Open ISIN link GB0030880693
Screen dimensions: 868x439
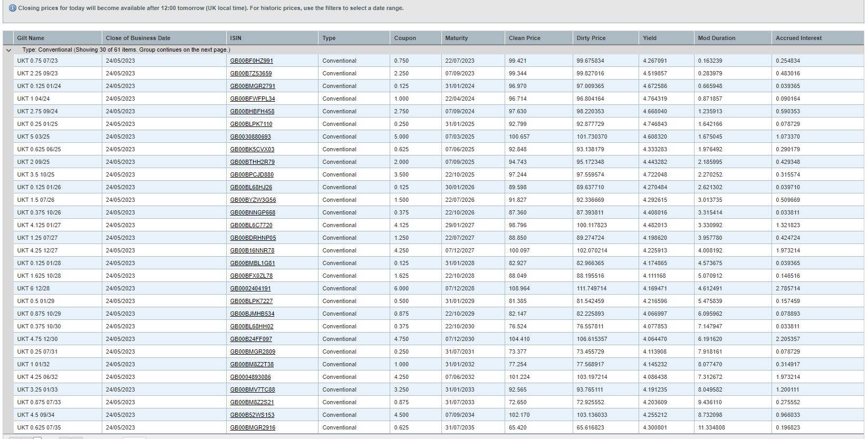tap(250, 136)
